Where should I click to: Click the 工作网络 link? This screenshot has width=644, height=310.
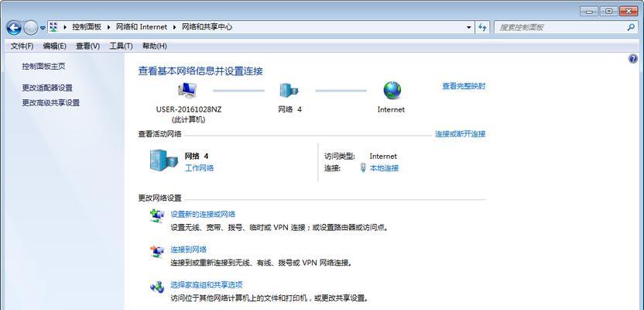pos(199,168)
